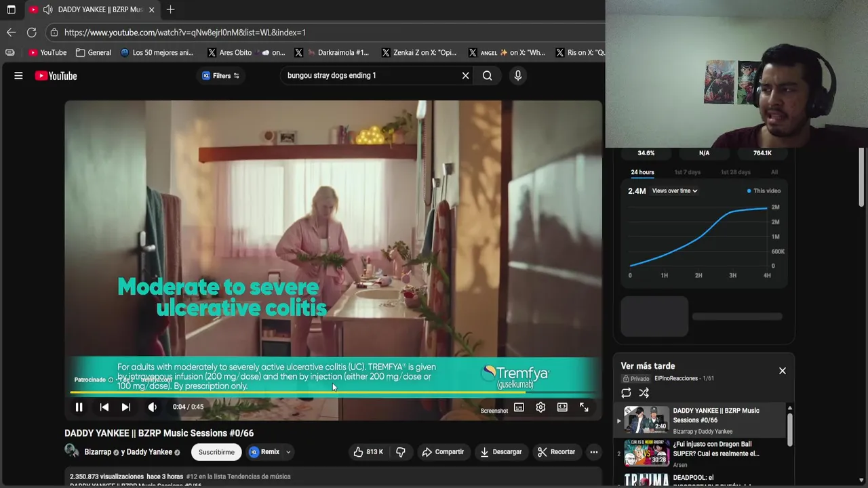868x488 pixels.
Task: Run the search with magnifier icon
Action: pos(488,76)
